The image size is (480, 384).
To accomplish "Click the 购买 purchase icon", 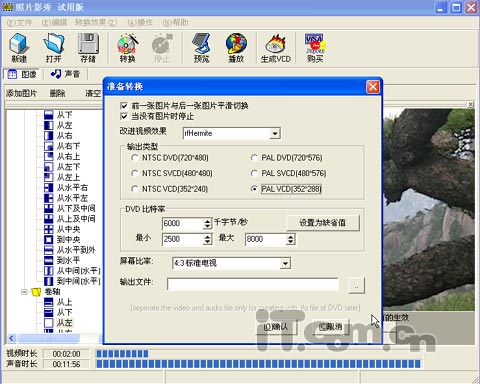I will pos(315,48).
